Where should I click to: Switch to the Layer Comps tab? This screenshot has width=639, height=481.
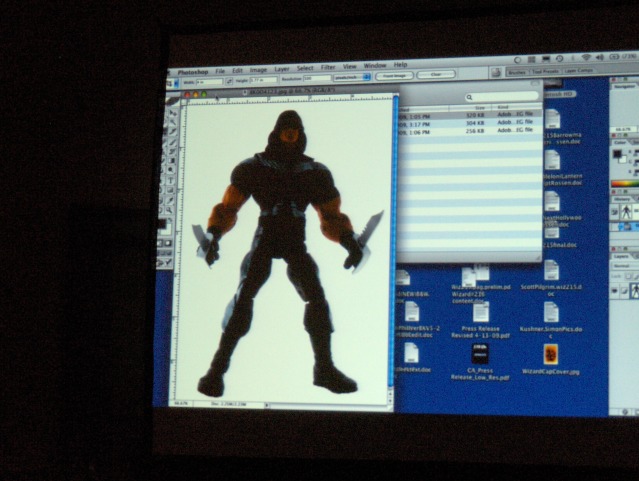point(579,71)
